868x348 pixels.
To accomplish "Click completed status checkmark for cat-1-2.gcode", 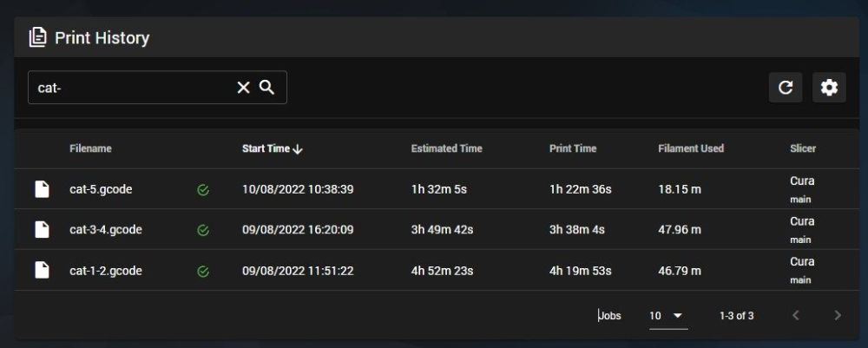I will [203, 272].
